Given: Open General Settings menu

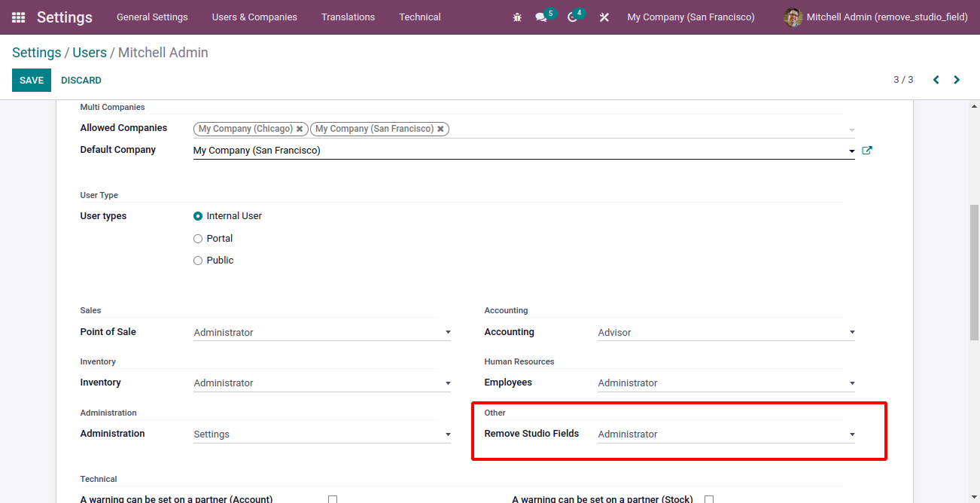Looking at the screenshot, I should coord(152,17).
